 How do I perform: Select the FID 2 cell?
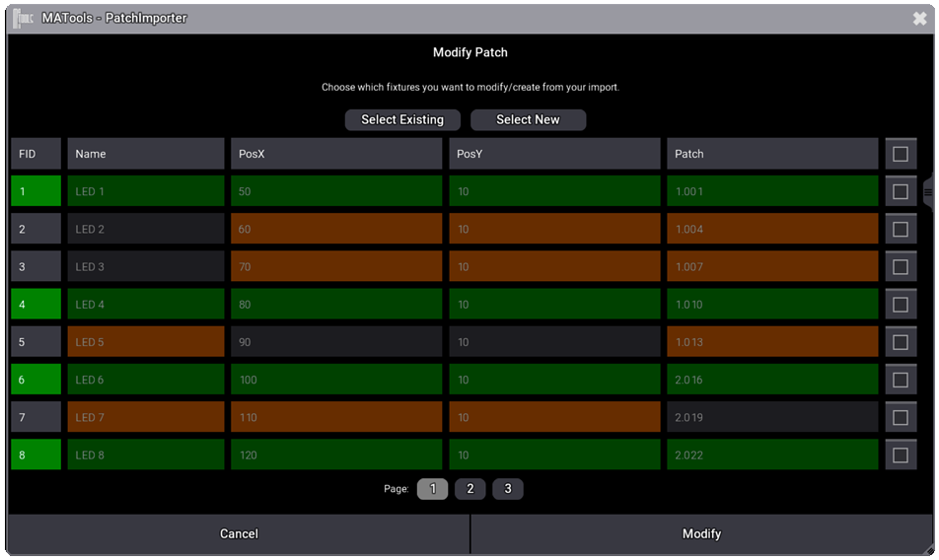[36, 229]
